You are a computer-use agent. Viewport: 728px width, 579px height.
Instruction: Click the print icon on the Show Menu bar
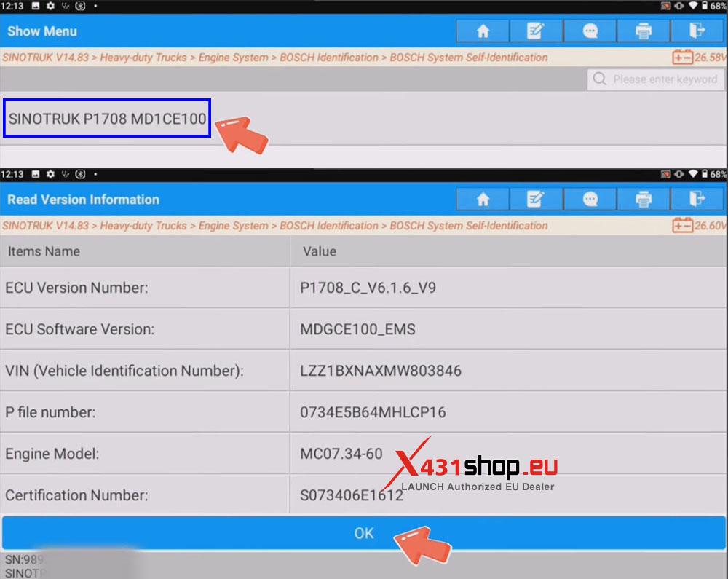click(x=643, y=31)
